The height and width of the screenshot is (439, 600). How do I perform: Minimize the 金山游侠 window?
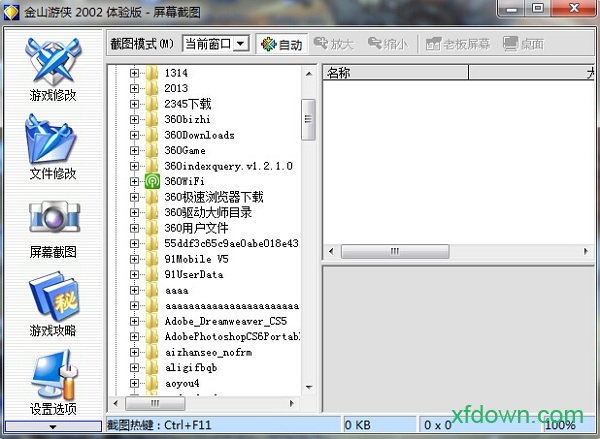[x=511, y=8]
